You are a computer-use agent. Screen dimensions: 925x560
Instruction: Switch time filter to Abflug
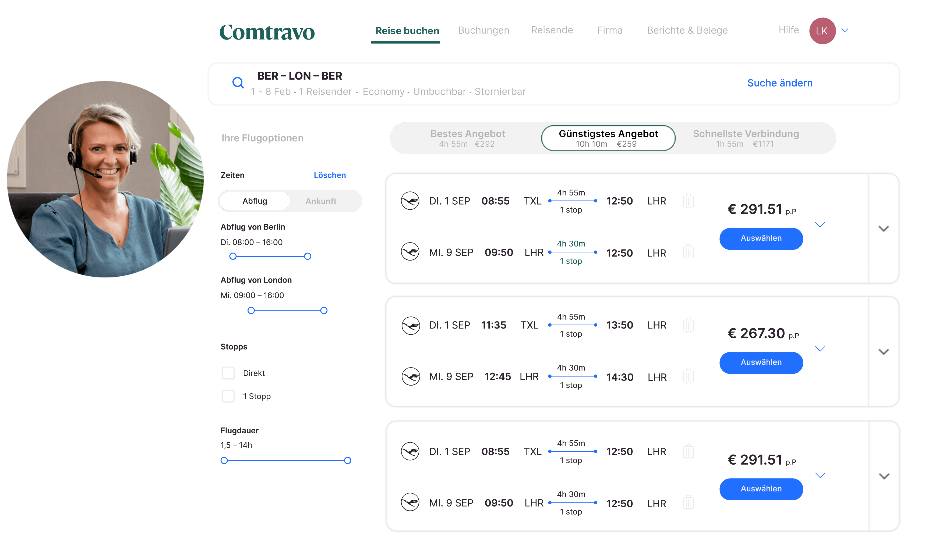click(255, 201)
